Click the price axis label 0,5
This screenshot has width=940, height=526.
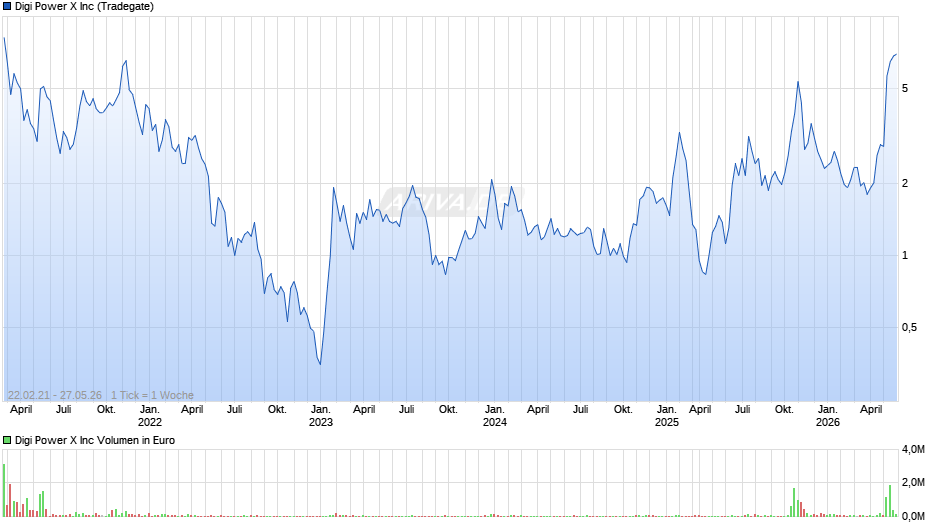909,327
